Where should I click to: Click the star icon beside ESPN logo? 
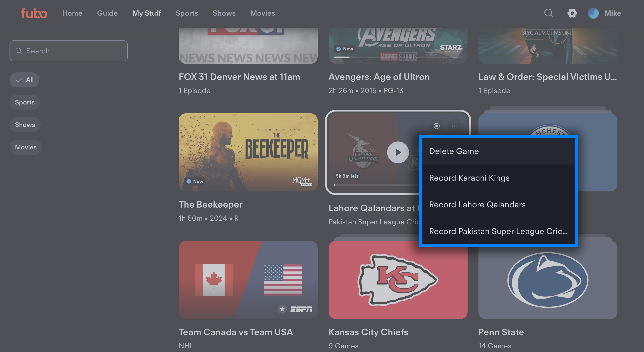282,309
